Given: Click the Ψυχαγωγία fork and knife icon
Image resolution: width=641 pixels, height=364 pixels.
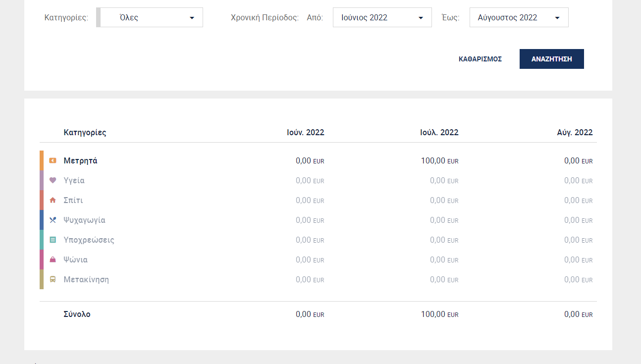Looking at the screenshot, I should pos(53,220).
